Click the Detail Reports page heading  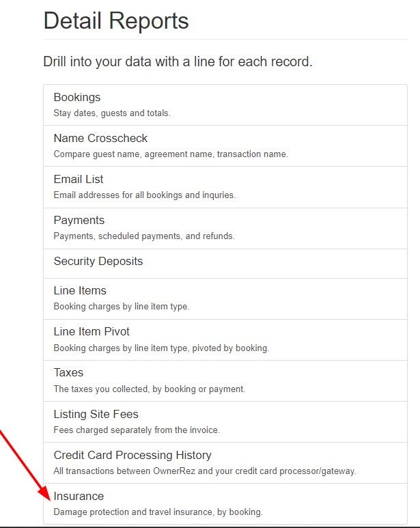116,21
